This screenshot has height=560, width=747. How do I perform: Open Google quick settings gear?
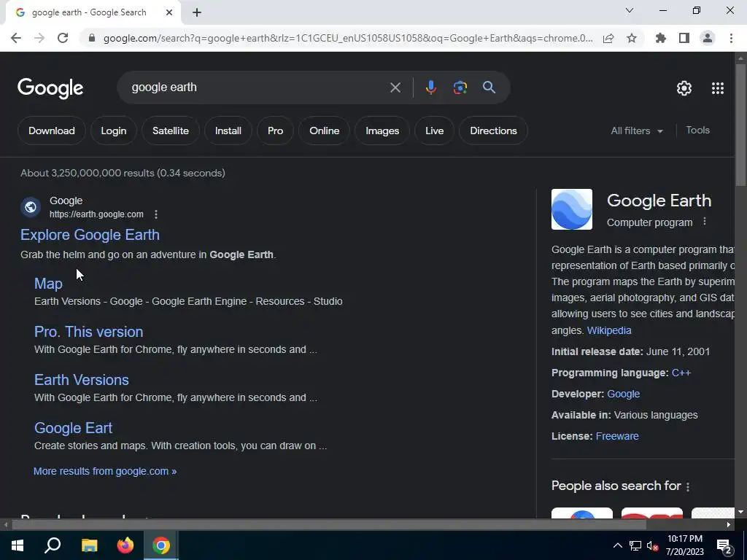pos(684,88)
